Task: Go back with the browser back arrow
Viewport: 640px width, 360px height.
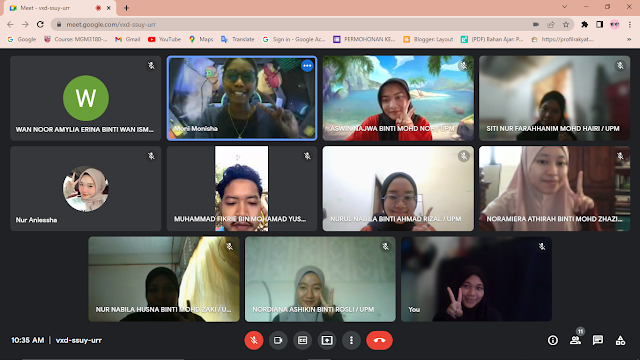Action: click(10, 24)
